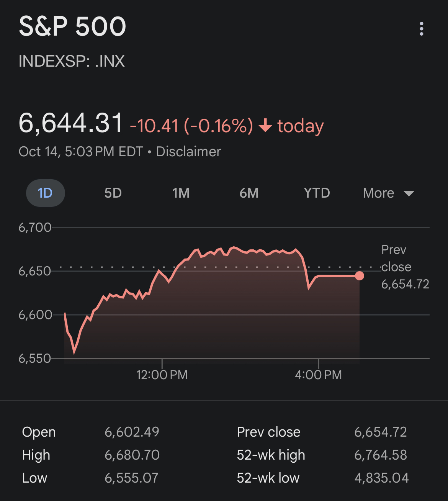Click the red down arrow beside today
The image size is (448, 501).
(x=265, y=126)
